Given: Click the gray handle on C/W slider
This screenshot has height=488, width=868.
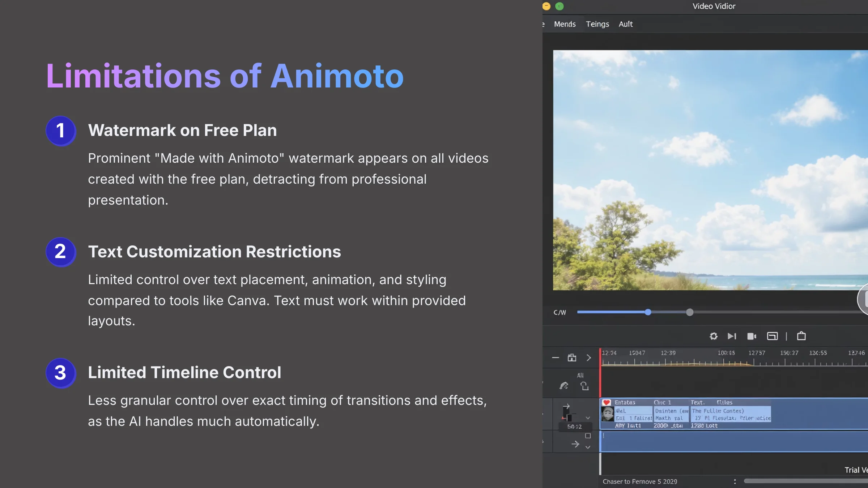Looking at the screenshot, I should [690, 312].
